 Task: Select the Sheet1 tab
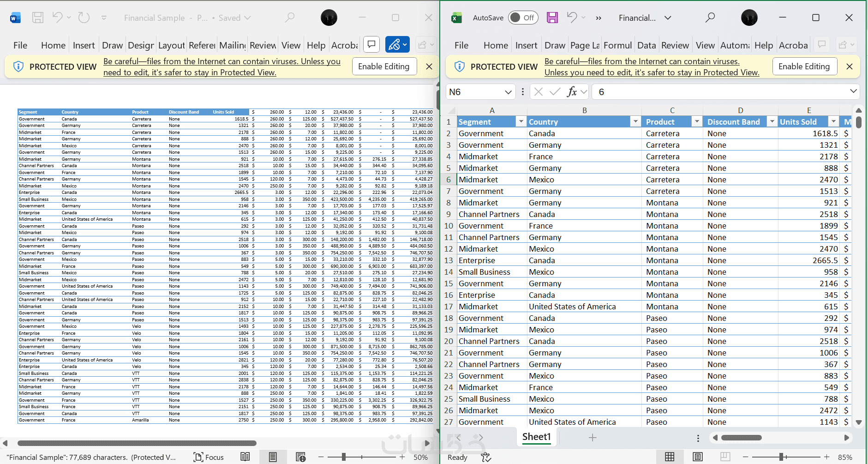(536, 437)
